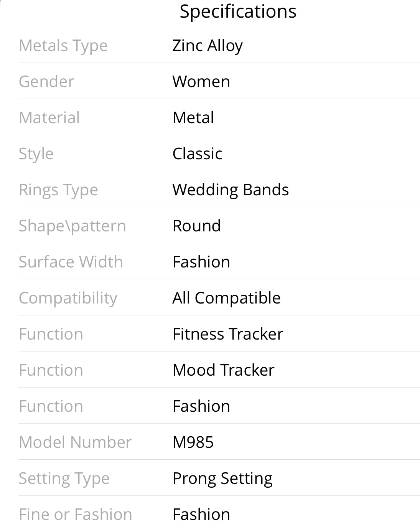
Task: Click the Model Number label
Action: point(75,442)
